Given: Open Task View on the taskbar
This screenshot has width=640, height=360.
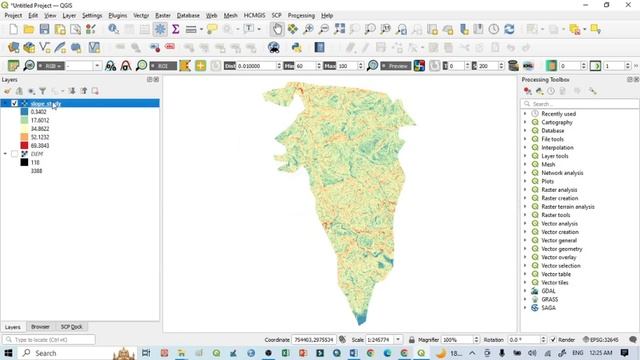Looking at the screenshot, I should 146,353.
